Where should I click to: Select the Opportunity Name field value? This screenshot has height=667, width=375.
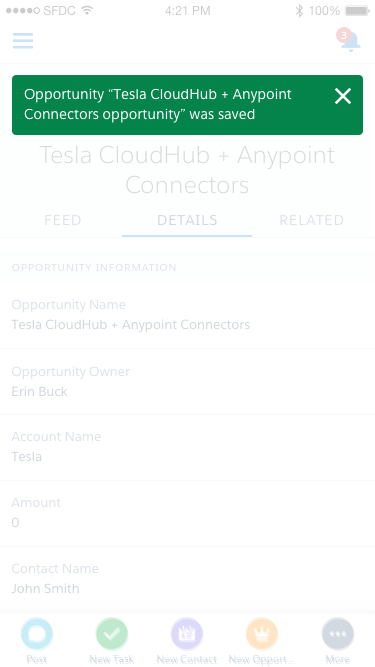point(131,325)
